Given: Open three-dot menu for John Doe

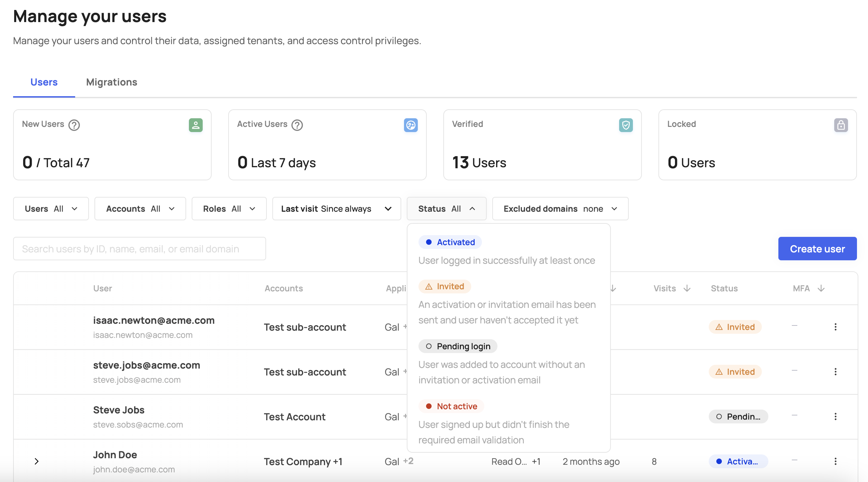Looking at the screenshot, I should click(835, 461).
